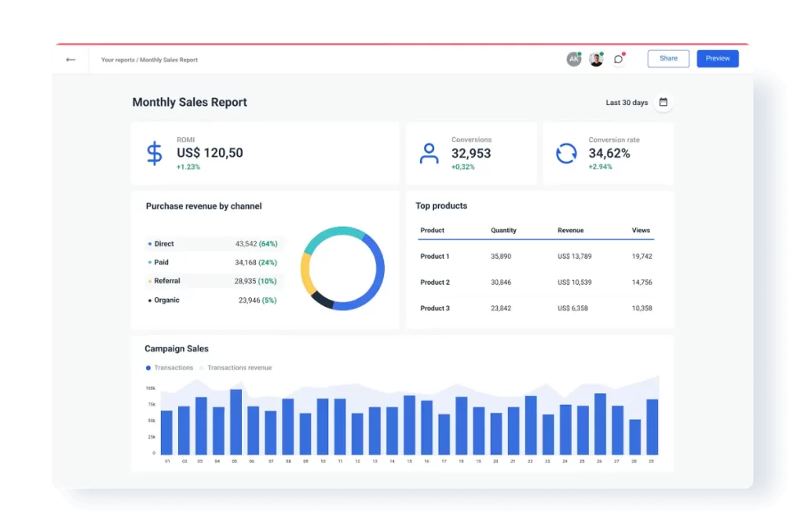Click the back arrow icon
Screen dimensions: 804x532
(x=71, y=60)
